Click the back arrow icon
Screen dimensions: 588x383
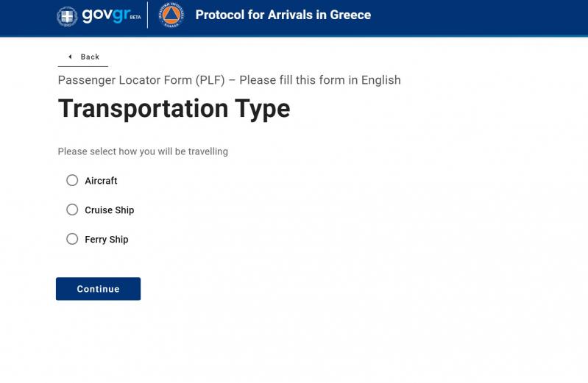[x=70, y=57]
